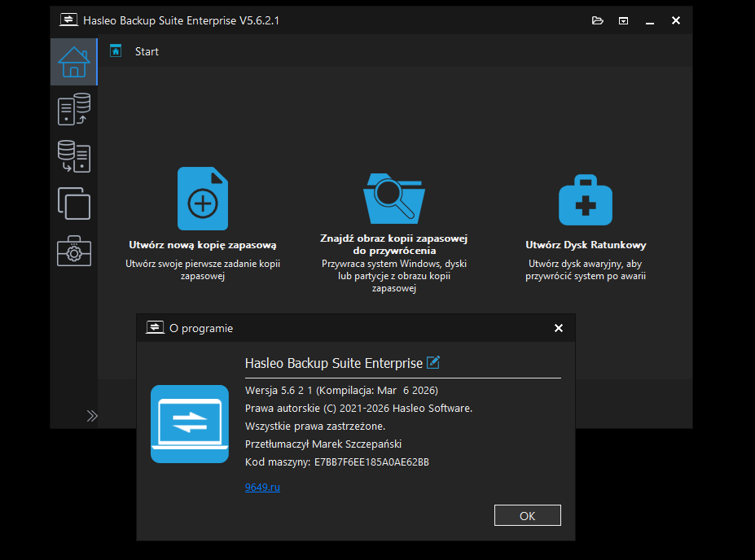Open the Clone section sidebar icon
This screenshot has width=755, height=560.
73,203
